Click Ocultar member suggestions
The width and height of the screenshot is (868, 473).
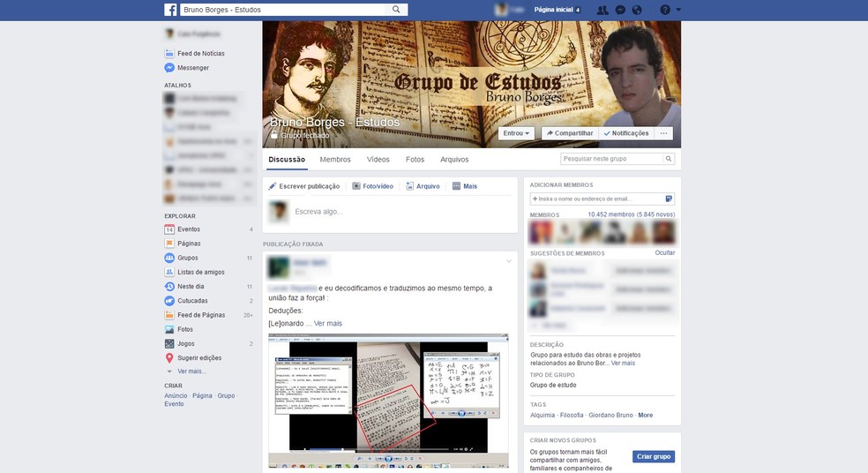click(665, 252)
